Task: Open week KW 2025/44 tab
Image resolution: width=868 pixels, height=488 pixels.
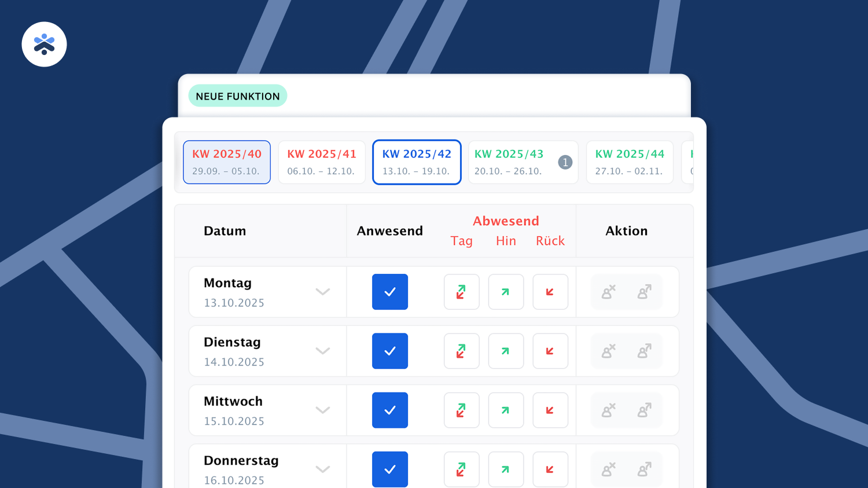Action: 630,162
